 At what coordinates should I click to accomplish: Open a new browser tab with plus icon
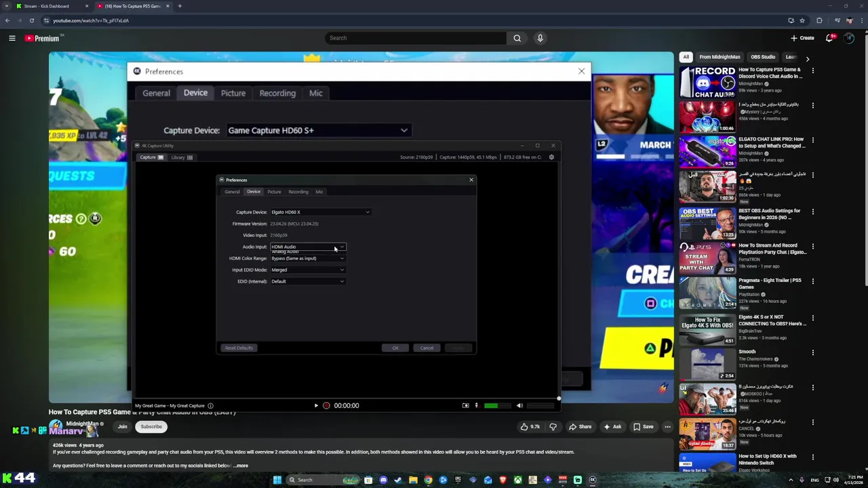click(180, 6)
